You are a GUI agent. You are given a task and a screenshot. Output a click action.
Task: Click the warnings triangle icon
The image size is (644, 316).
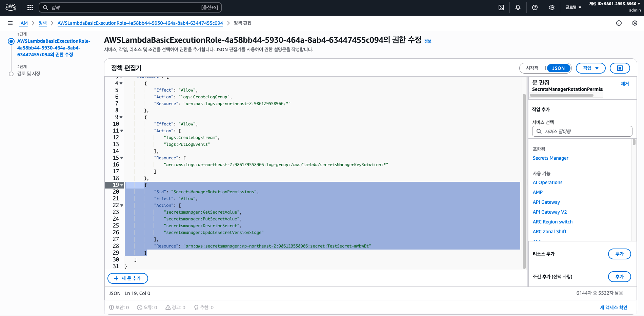[168, 308]
